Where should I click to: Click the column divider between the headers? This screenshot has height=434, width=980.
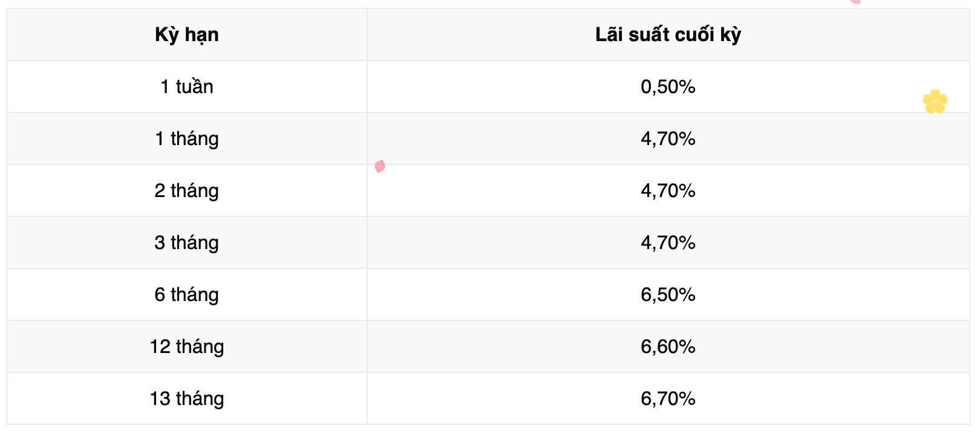click(x=367, y=35)
